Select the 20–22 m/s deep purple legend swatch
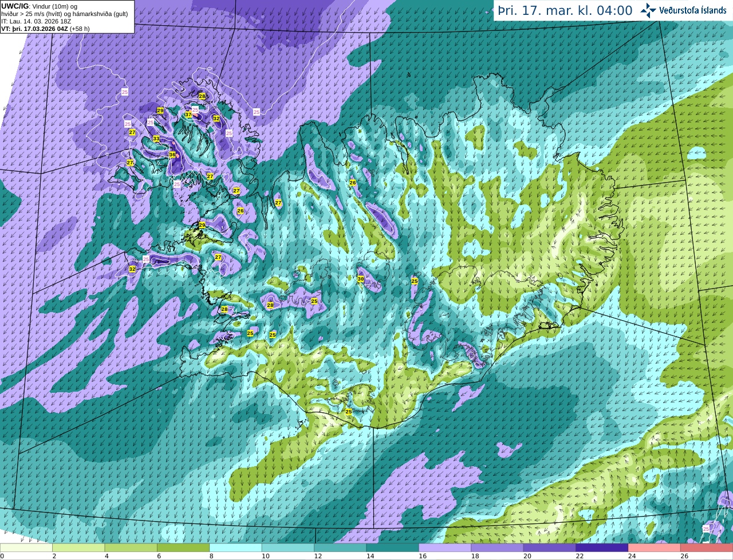Screen dimensions: 733x560 click(550, 548)
